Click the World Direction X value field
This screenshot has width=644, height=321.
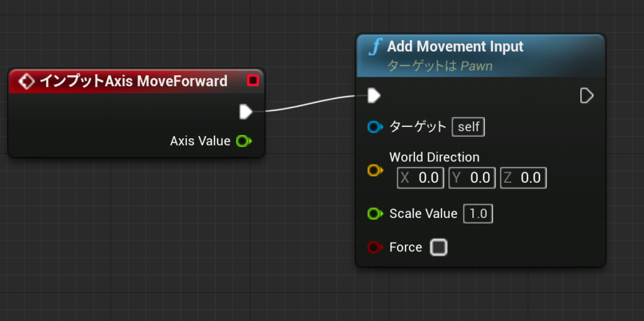pyautogui.click(x=421, y=178)
